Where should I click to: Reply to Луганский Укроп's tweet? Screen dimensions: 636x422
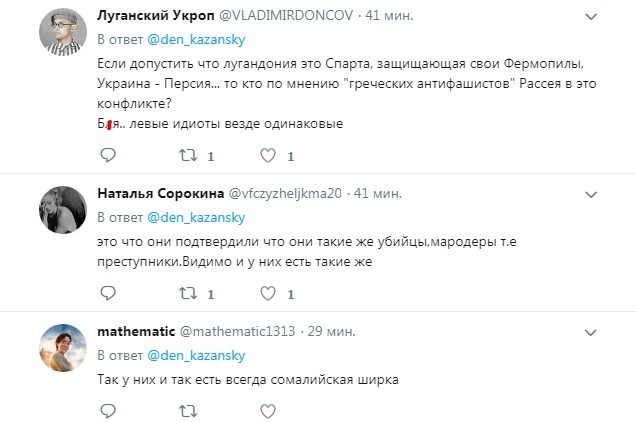[109, 156]
